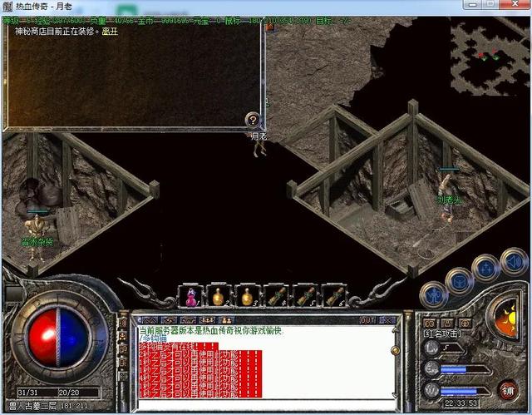Viewport: 532px width, 415px height.
Task: Click the Lv level indicator
Action: click(x=444, y=348)
